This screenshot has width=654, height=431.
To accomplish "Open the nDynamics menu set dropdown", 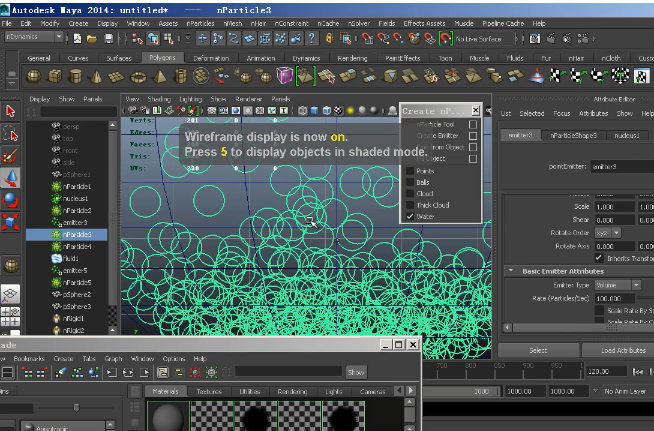I will tap(33, 37).
